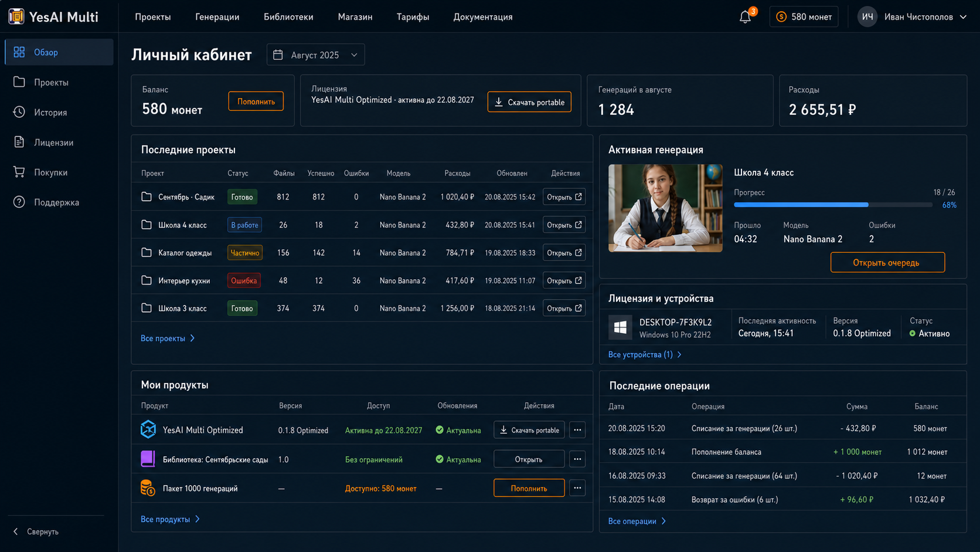Open the notifications bell
980x552 pixels.
pyautogui.click(x=745, y=17)
